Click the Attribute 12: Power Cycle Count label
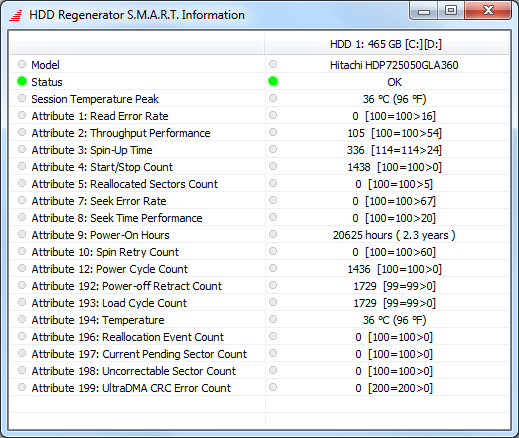Viewport: 519px width, 438px height. click(110, 269)
